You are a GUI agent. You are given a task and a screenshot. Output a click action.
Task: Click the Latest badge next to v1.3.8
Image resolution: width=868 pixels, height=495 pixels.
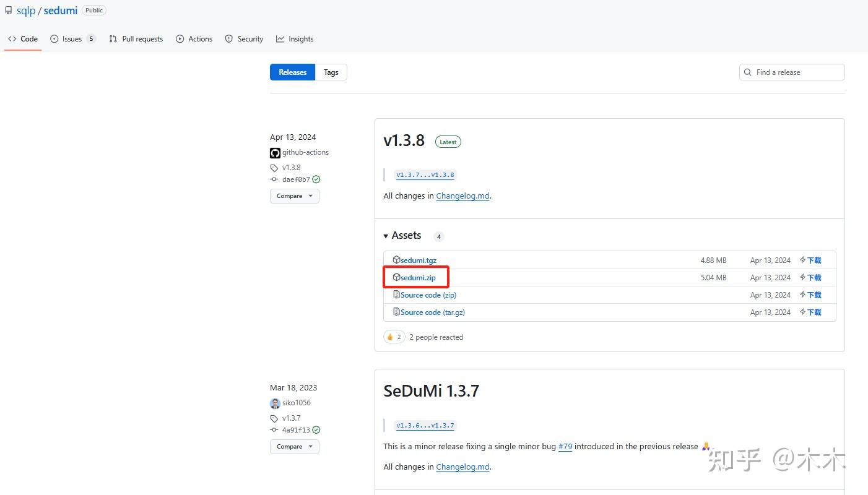point(448,142)
